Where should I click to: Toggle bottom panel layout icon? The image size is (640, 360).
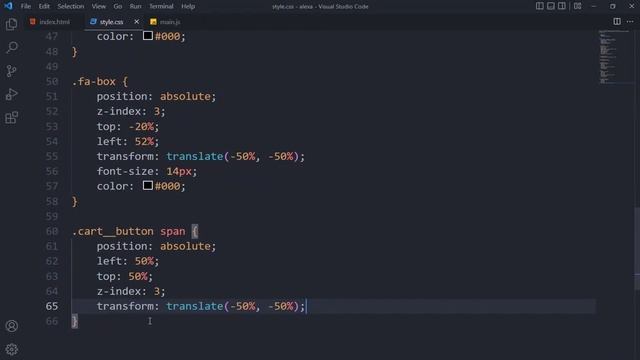tap(551, 6)
